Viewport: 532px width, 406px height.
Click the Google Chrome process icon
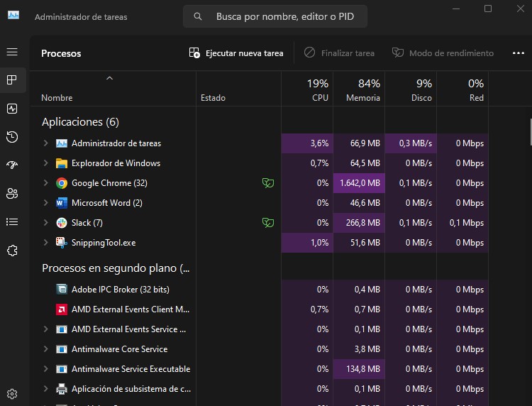point(62,183)
